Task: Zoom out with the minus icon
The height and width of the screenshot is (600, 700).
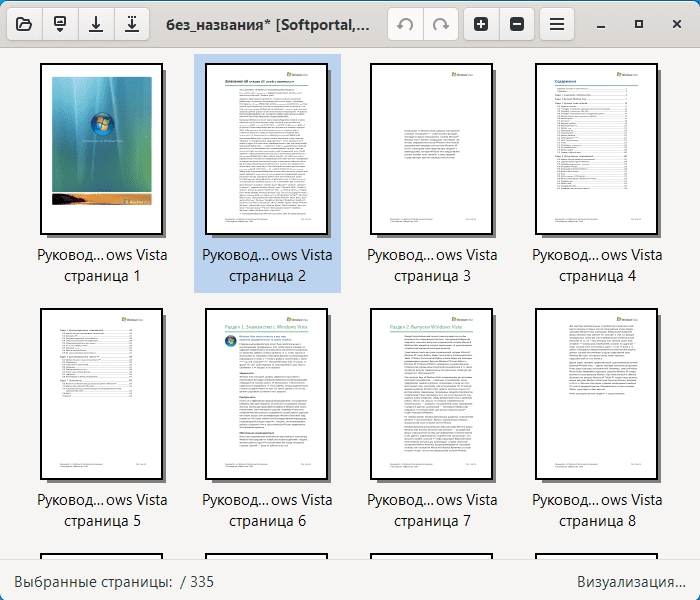Action: (517, 24)
